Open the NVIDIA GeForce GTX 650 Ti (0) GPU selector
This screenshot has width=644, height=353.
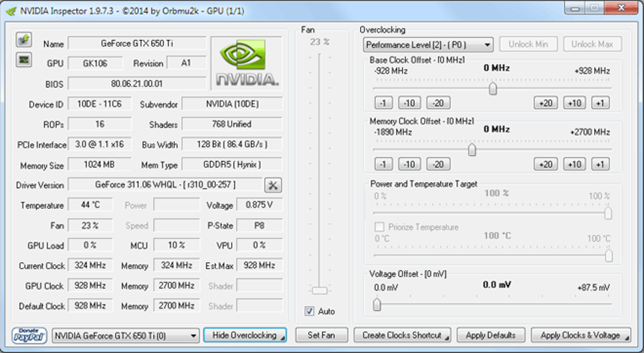126,336
